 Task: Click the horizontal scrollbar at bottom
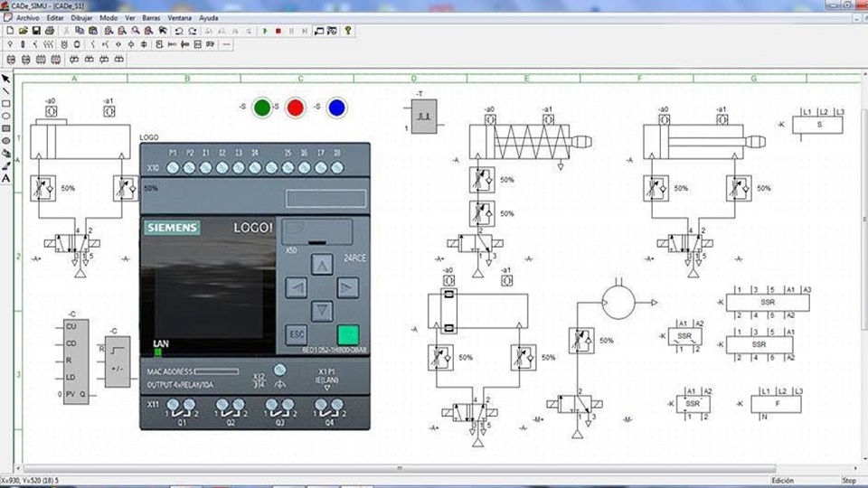[x=399, y=468]
